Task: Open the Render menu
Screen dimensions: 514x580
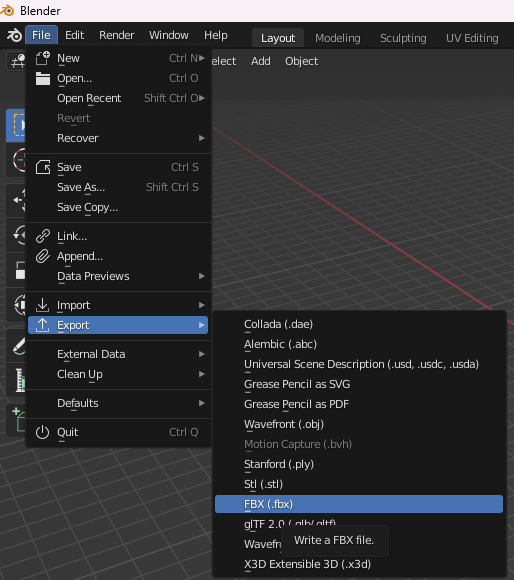Action: [116, 35]
